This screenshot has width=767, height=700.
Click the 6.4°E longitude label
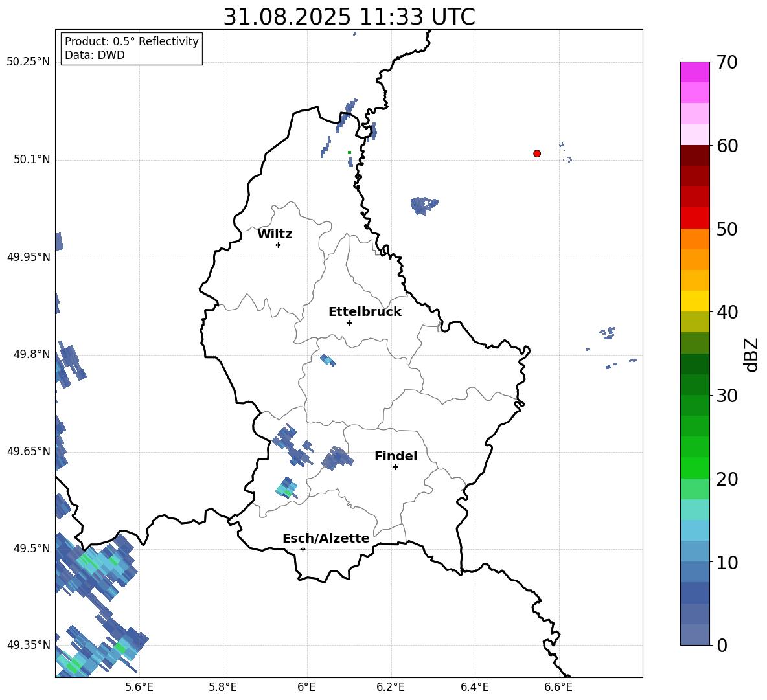coord(474,687)
